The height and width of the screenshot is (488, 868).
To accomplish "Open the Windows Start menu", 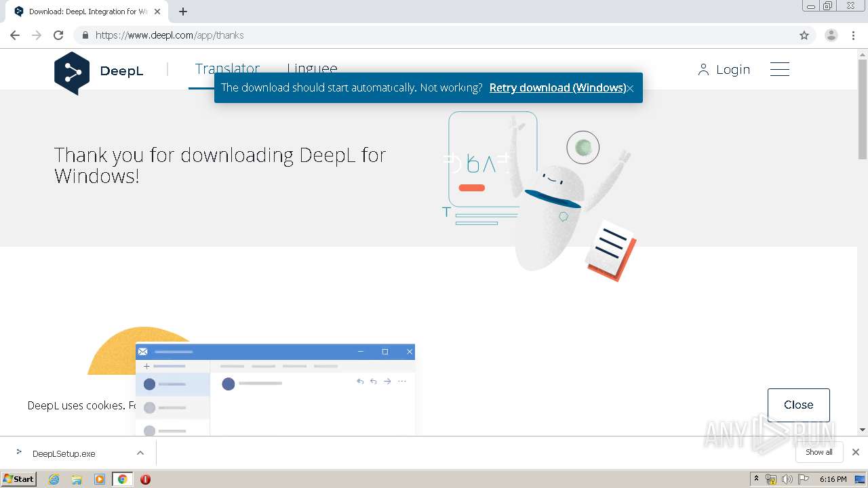I will pyautogui.click(x=19, y=479).
